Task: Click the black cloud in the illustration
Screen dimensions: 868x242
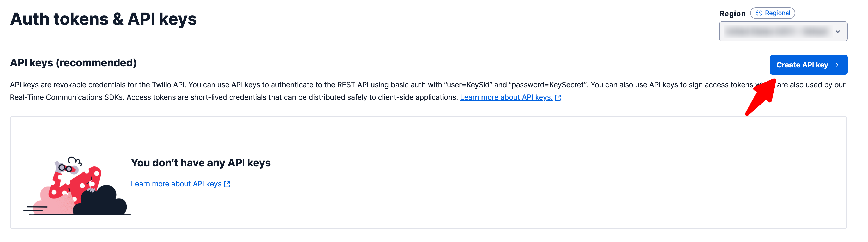Action: point(101,202)
